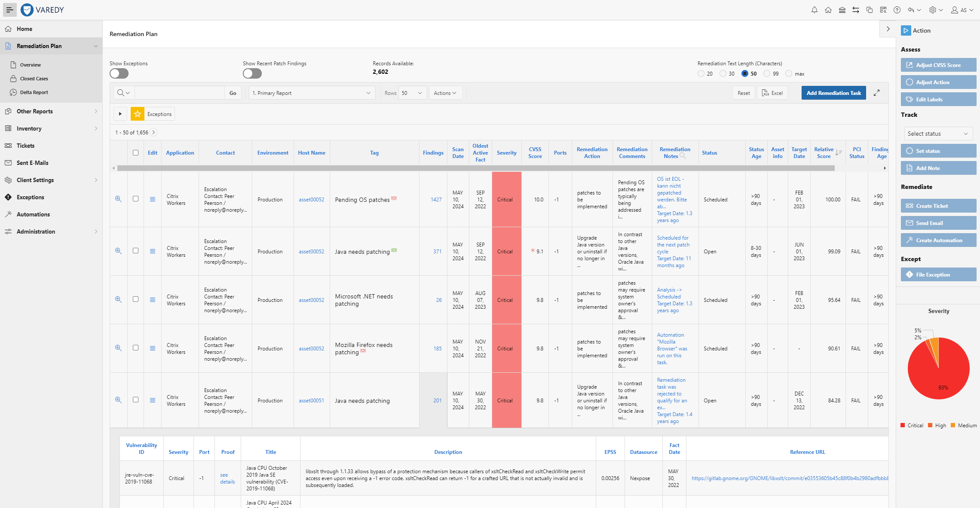Open edit menu icon for Mozilla Firefox row
Image resolution: width=980 pixels, height=508 pixels.
[153, 348]
